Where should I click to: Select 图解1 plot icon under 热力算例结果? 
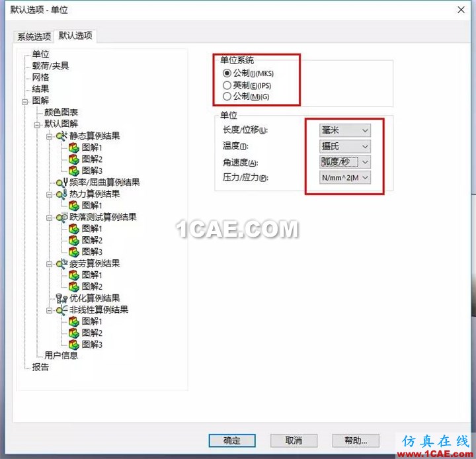74,206
